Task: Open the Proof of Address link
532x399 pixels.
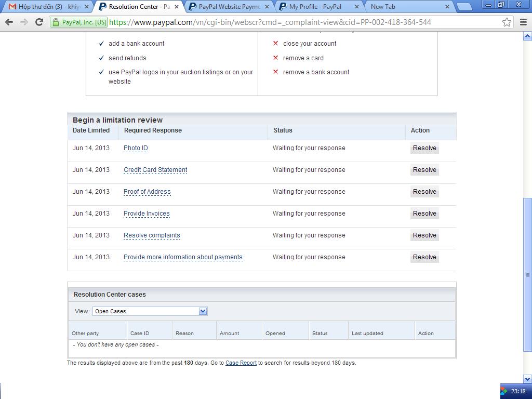Action: (147, 192)
